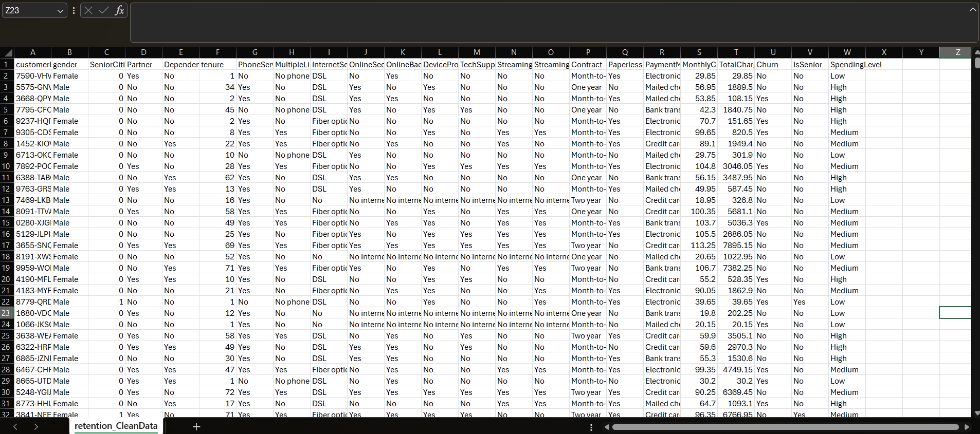The height and width of the screenshot is (434, 980).
Task: Click the MonthlyCharges value 18.95
Action: coord(699,200)
